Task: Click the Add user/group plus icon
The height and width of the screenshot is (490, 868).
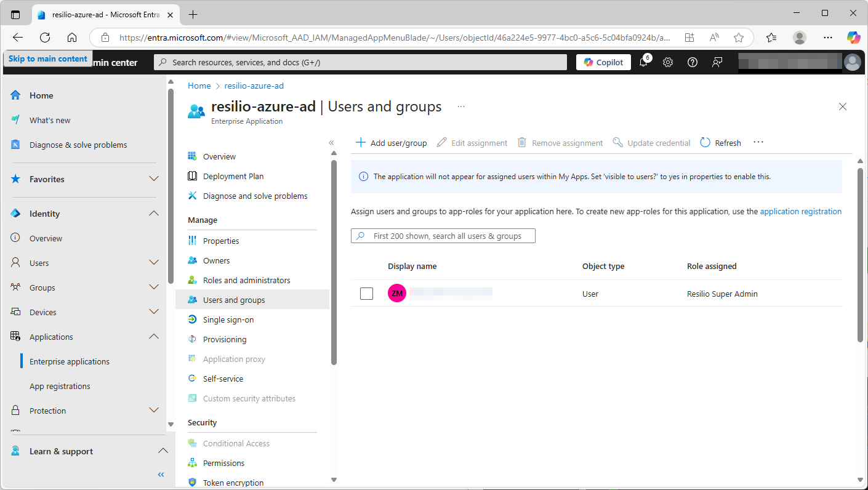Action: click(360, 142)
